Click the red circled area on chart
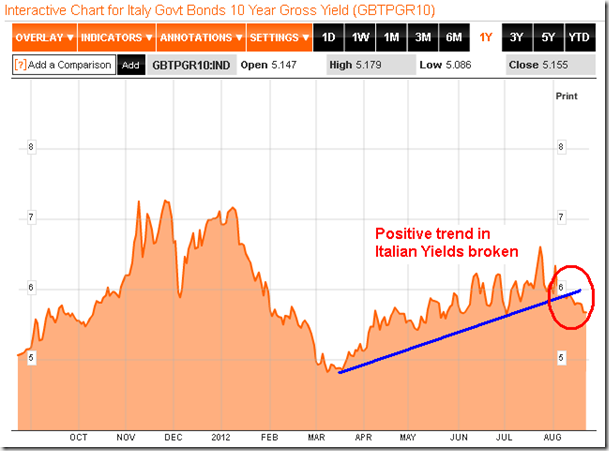 click(571, 298)
